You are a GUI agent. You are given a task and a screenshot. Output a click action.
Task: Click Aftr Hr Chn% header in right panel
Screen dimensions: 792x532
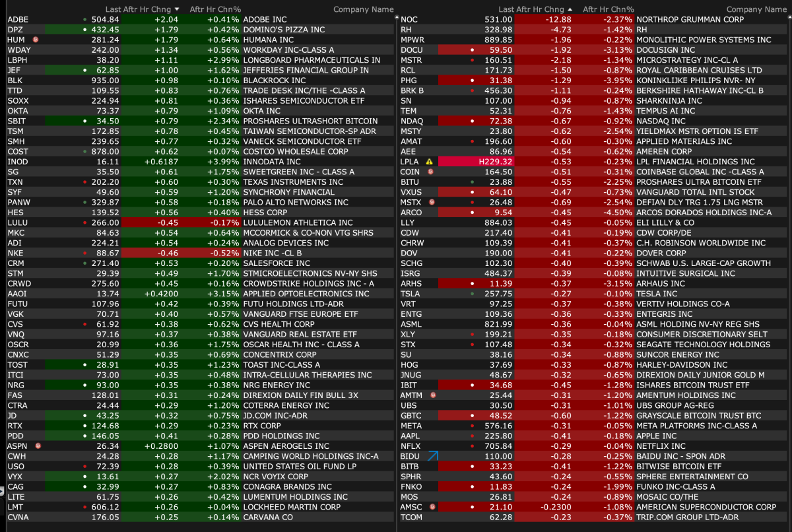[x=608, y=10]
